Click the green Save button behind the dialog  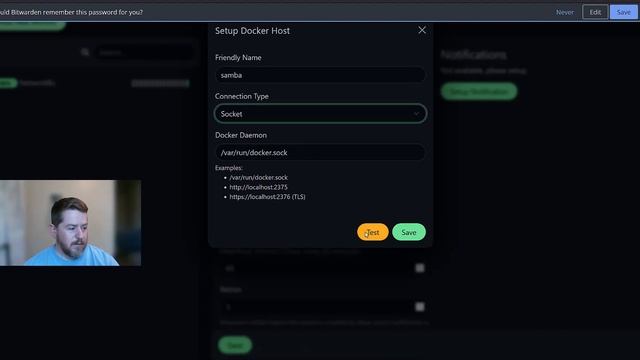coord(235,345)
